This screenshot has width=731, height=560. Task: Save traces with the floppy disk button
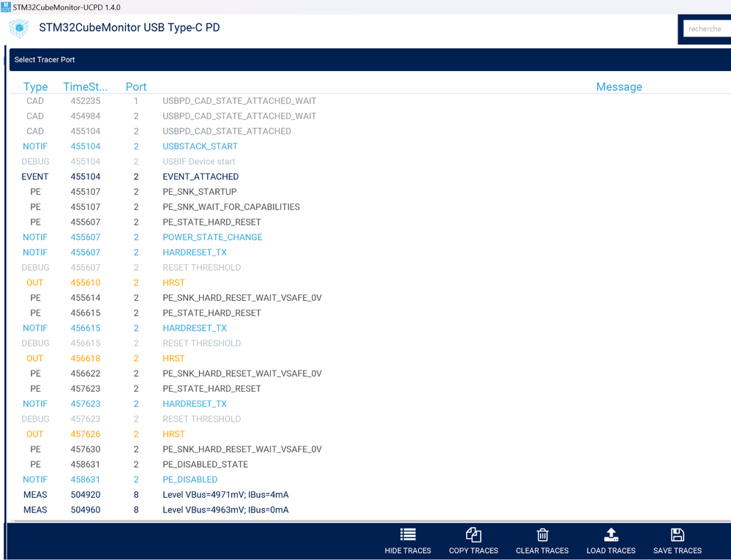click(x=678, y=541)
